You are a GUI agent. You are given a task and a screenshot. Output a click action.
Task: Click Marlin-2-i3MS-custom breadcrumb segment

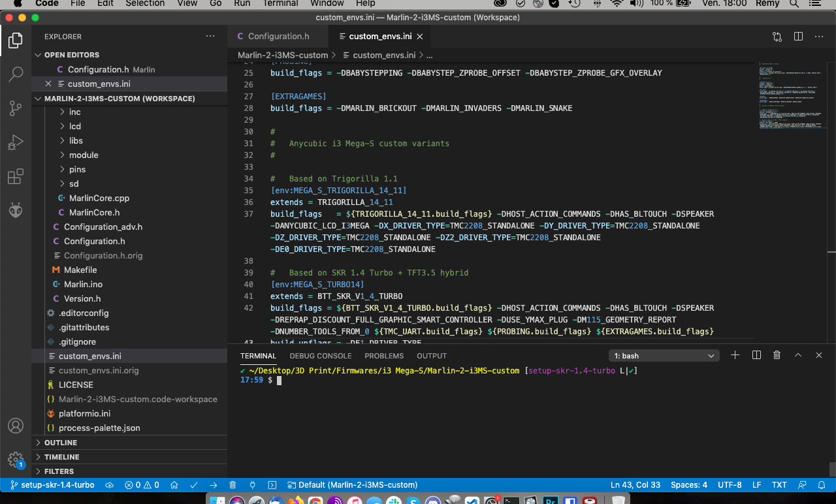point(283,55)
